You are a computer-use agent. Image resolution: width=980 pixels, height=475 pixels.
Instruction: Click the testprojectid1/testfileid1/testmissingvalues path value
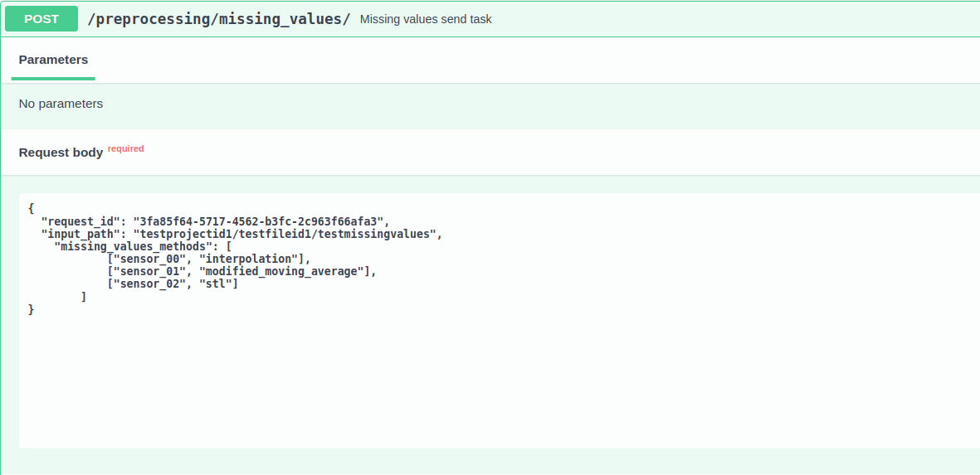tap(285, 234)
